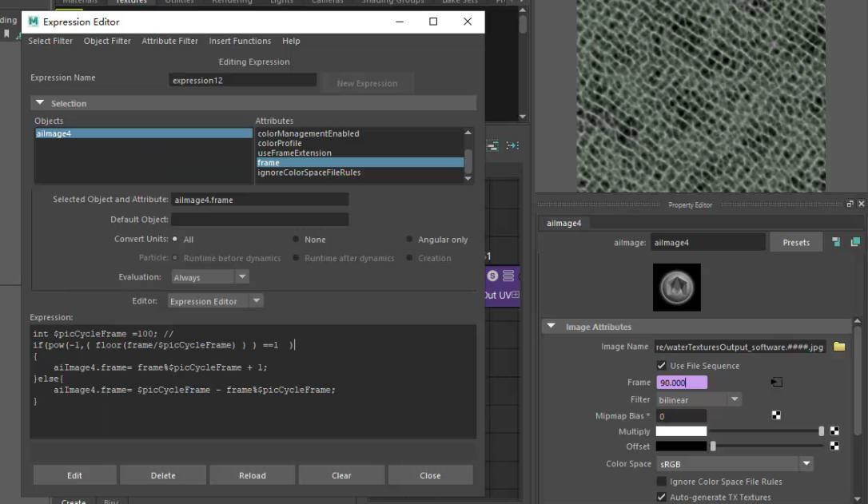Open the Select Filter menu
This screenshot has height=504, width=868.
50,41
